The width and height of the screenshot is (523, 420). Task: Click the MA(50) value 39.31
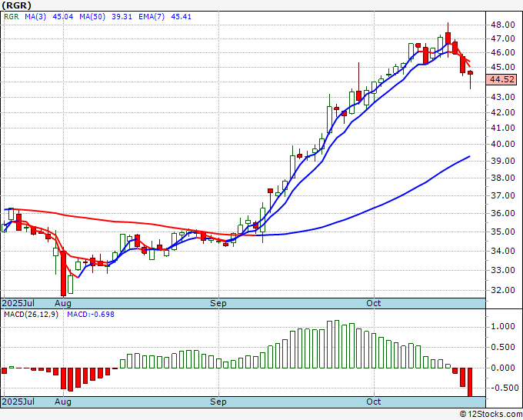pyautogui.click(x=122, y=17)
